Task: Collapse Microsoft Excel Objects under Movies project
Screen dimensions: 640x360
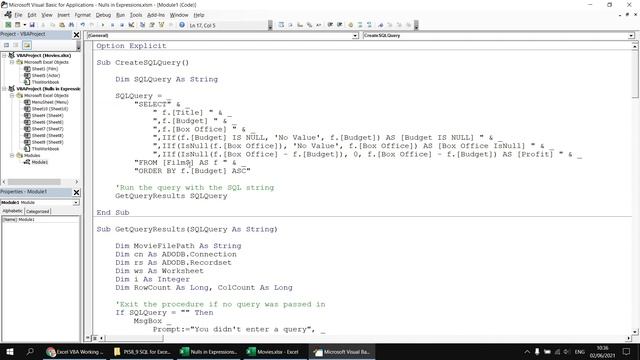Action: pos(12,62)
